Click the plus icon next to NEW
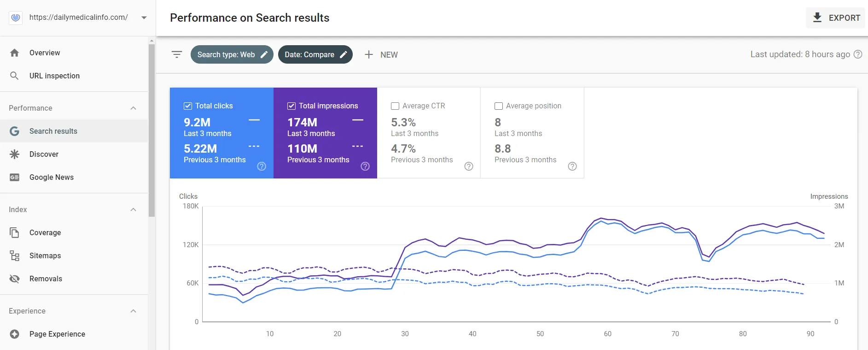 369,54
